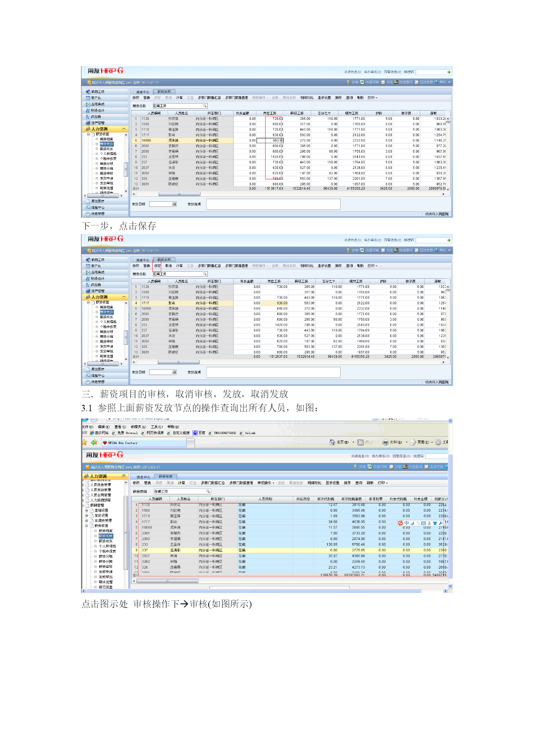Open 用友医疗 panel in top screenshot
Viewport: 535px width, 756px height.
(105, 201)
